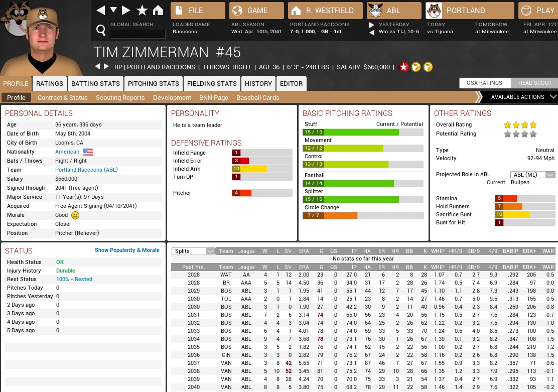The image size is (558, 392).
Task: Open the Baseball Cards sub-tab
Action: 257,97
